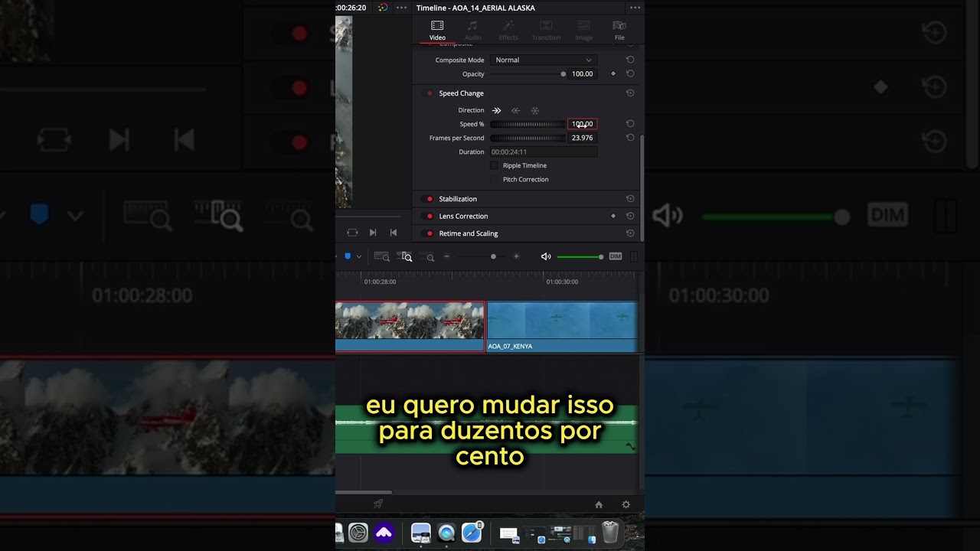Screen dimensions: 980x551
Task: Expand the Retime and Scaling section
Action: pos(469,233)
